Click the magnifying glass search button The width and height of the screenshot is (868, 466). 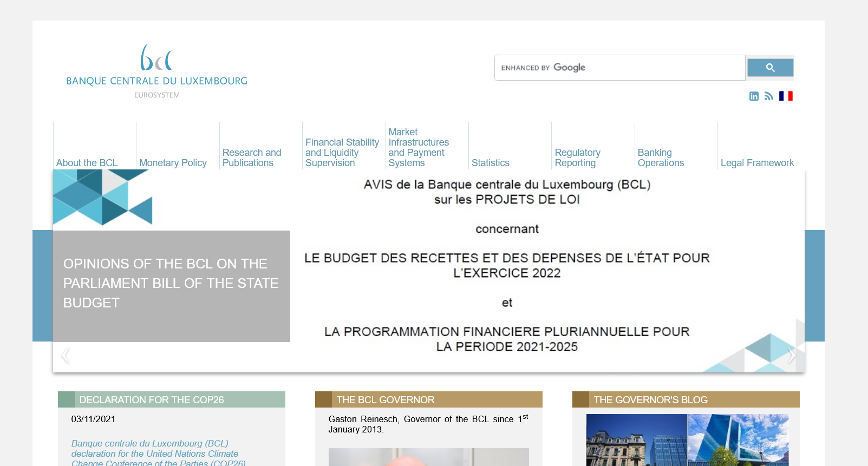coord(770,68)
